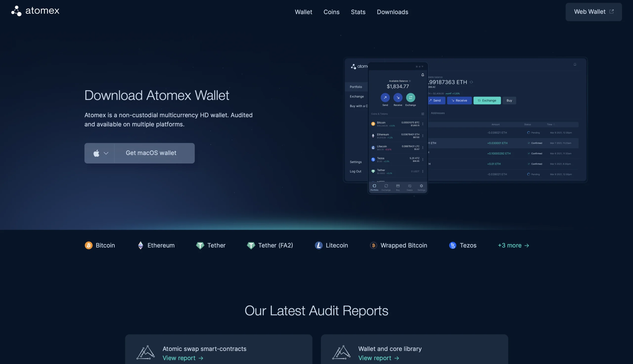Click the Ethereum label text

[161, 245]
